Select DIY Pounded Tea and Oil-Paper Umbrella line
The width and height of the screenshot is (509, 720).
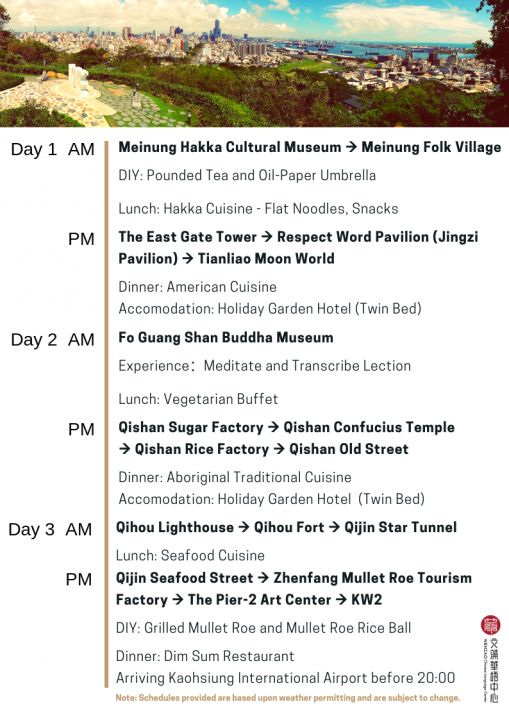click(247, 175)
